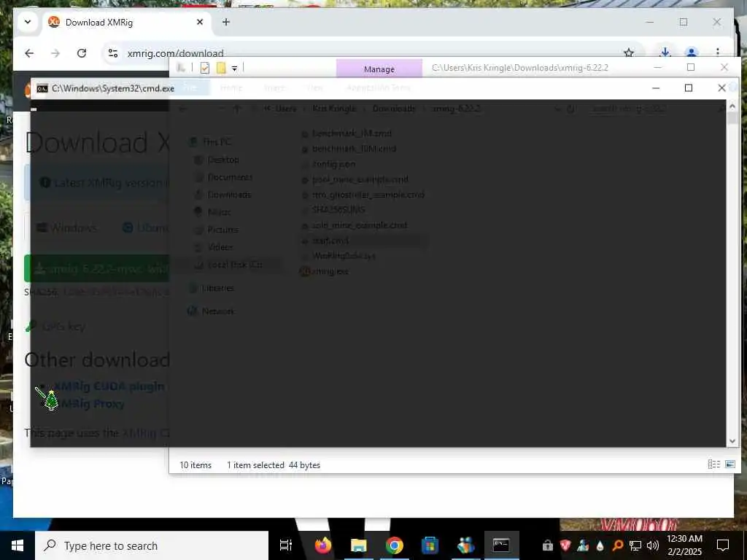747x560 pixels.
Task: Click the Properties quick access icon in Explorer
Action: (205, 68)
